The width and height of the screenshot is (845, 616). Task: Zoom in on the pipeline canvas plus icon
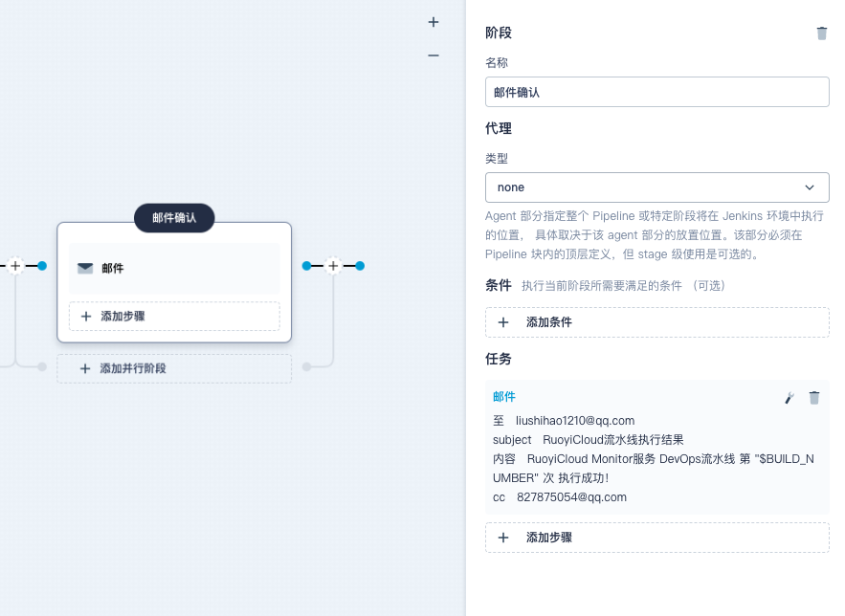coord(433,21)
